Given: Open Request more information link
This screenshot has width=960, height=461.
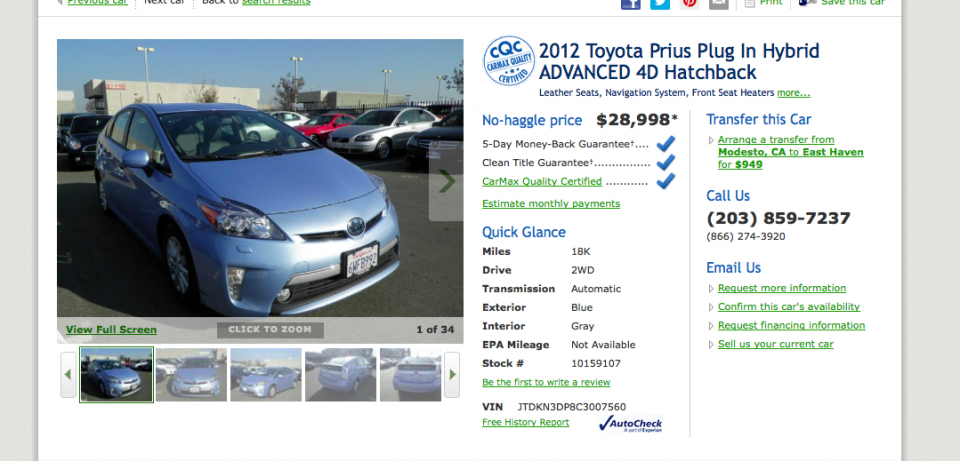Looking at the screenshot, I should coord(782,288).
